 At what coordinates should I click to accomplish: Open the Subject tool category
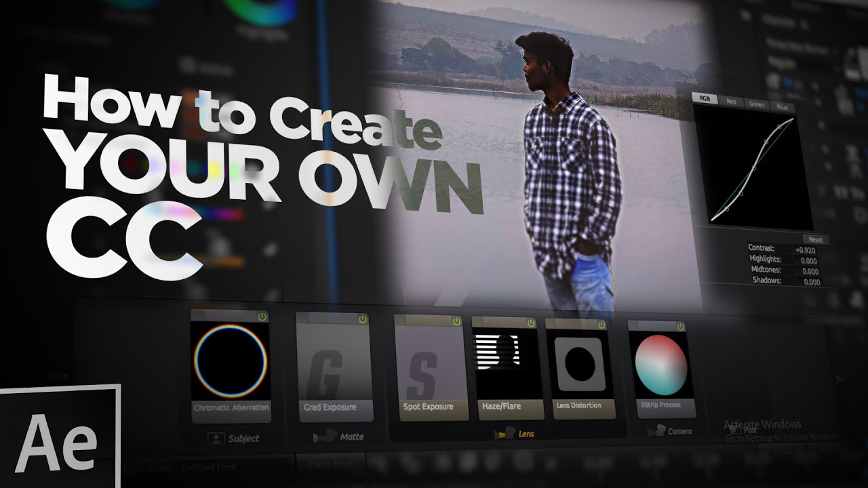(x=234, y=439)
